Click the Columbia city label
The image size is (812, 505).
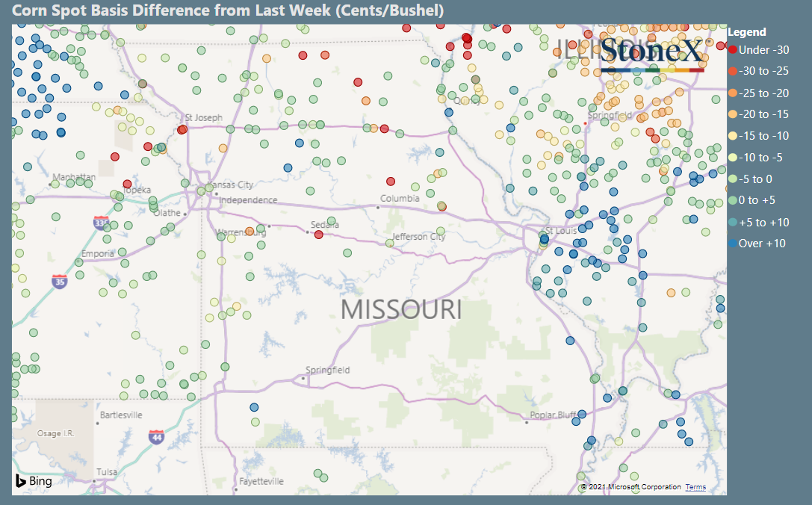point(400,199)
